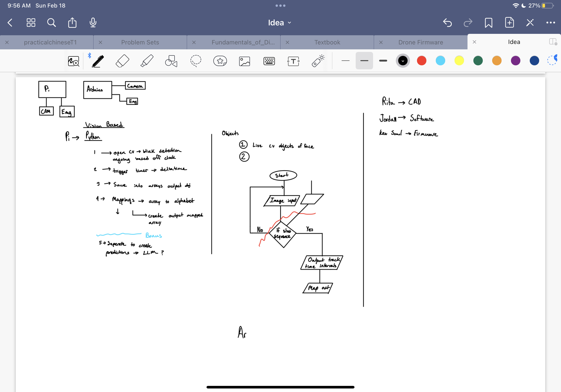Image resolution: width=561 pixels, height=392 pixels.
Task: Pick the red pen color
Action: pyautogui.click(x=421, y=61)
